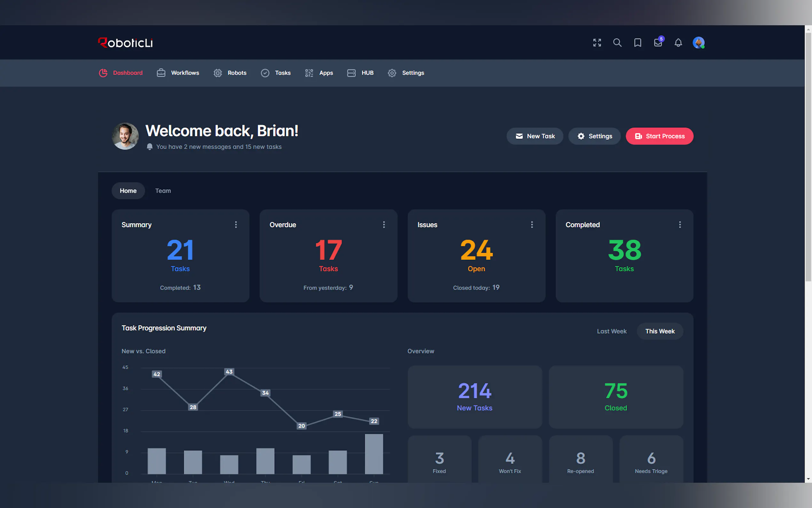Open messages inbox with badge 5
Image resolution: width=812 pixels, height=508 pixels.
click(x=658, y=43)
